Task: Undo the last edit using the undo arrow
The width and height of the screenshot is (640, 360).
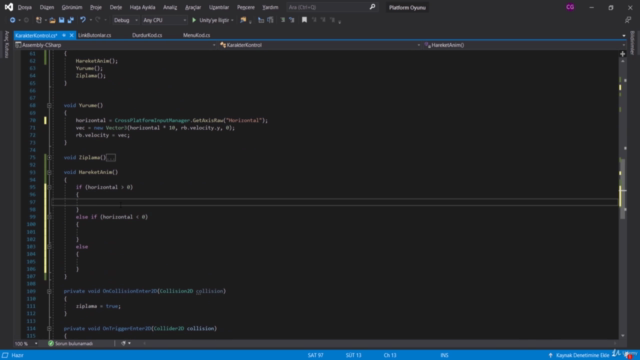Action: [x=83, y=20]
